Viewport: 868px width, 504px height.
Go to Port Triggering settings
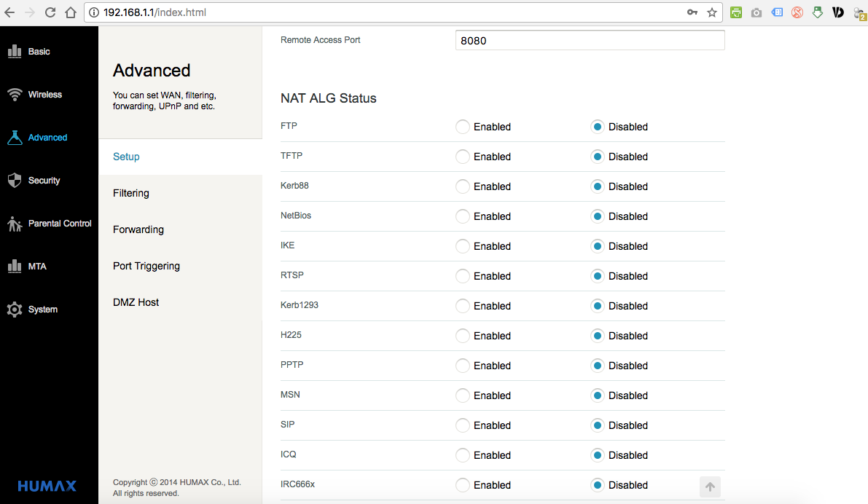[146, 266]
